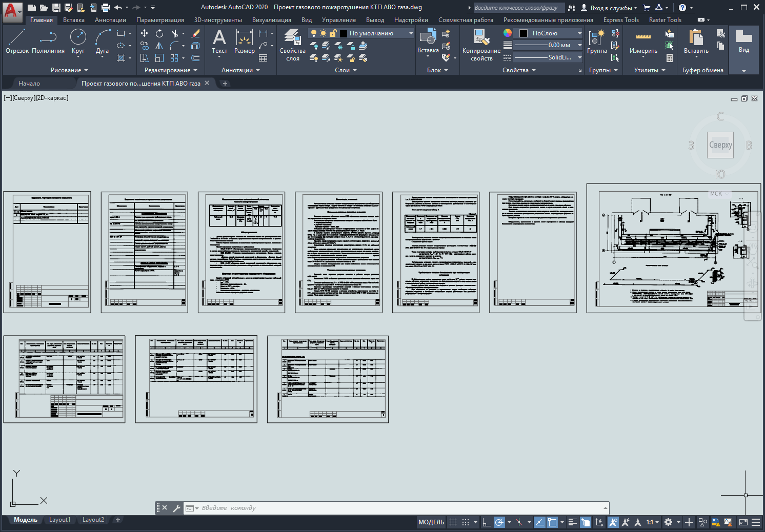Expand the Рисование panel

pos(69,70)
